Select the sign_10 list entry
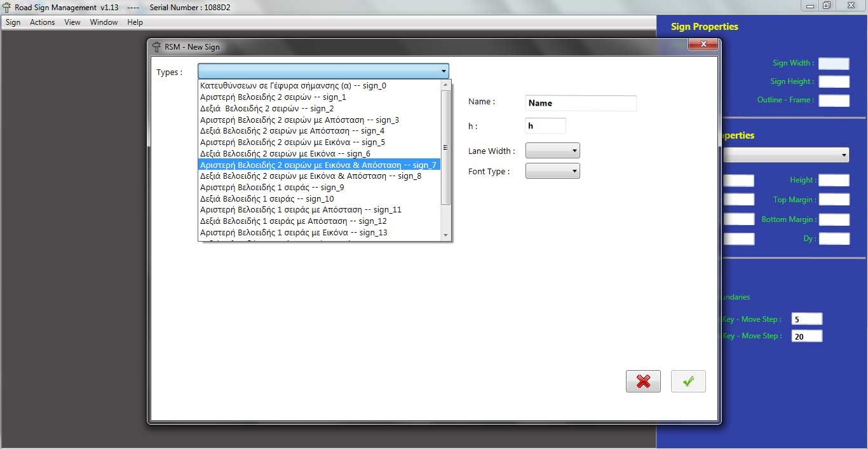The height and width of the screenshot is (449, 868). [x=267, y=198]
